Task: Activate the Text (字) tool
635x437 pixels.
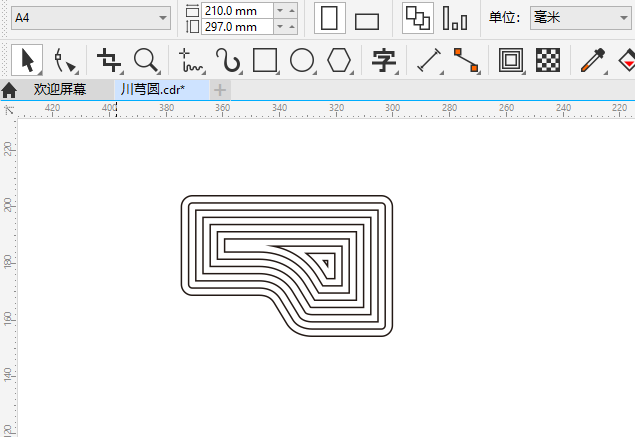Action: 382,60
